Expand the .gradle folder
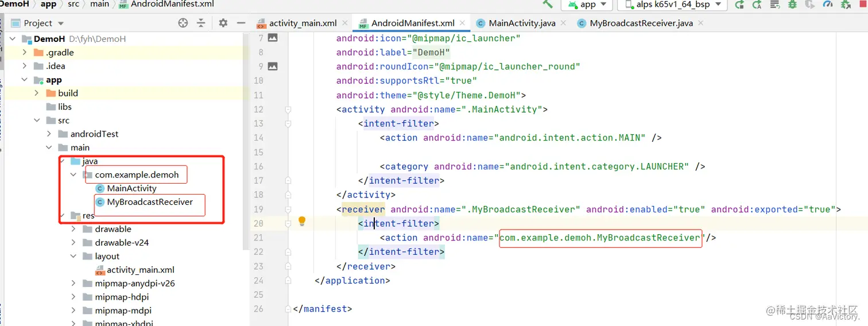Screen dimensions: 868x326 [24, 52]
